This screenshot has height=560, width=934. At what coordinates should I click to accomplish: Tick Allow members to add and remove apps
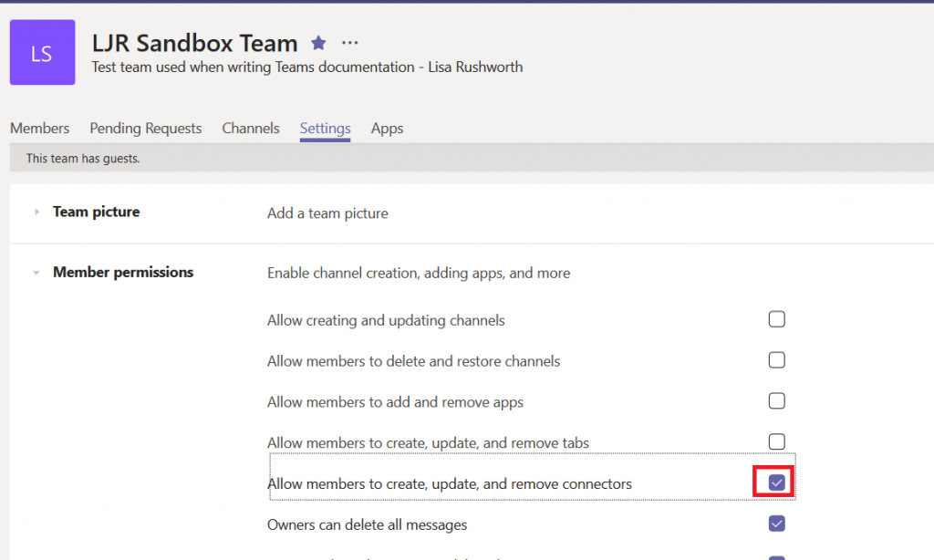pos(777,401)
